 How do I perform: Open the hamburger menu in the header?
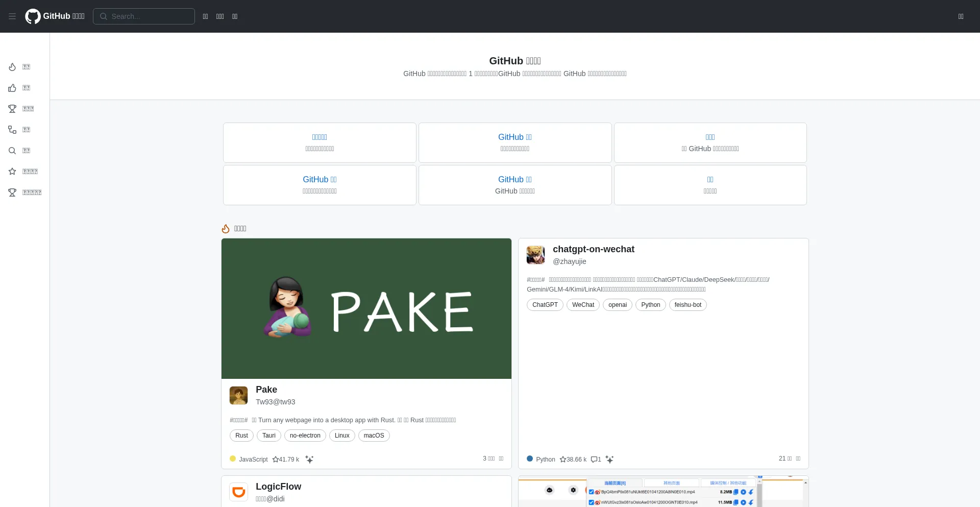coord(12,16)
